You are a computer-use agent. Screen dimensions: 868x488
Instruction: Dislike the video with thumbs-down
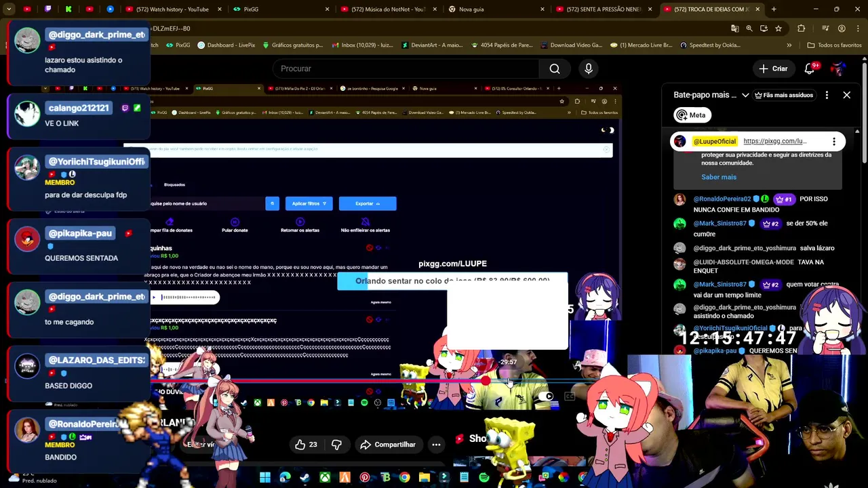point(337,445)
